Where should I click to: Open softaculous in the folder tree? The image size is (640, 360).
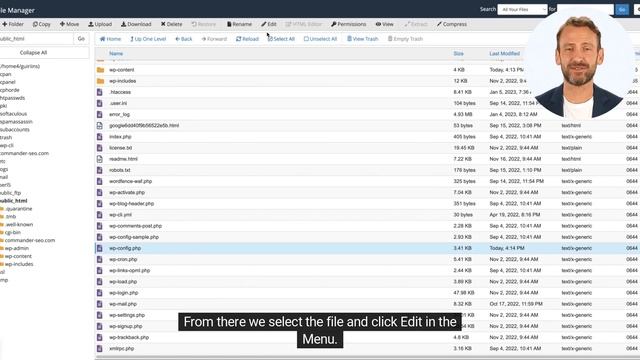coord(13,114)
